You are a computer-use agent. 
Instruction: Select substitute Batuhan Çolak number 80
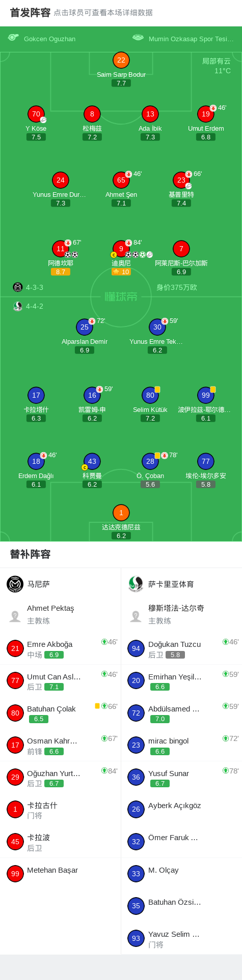pyautogui.click(x=61, y=714)
